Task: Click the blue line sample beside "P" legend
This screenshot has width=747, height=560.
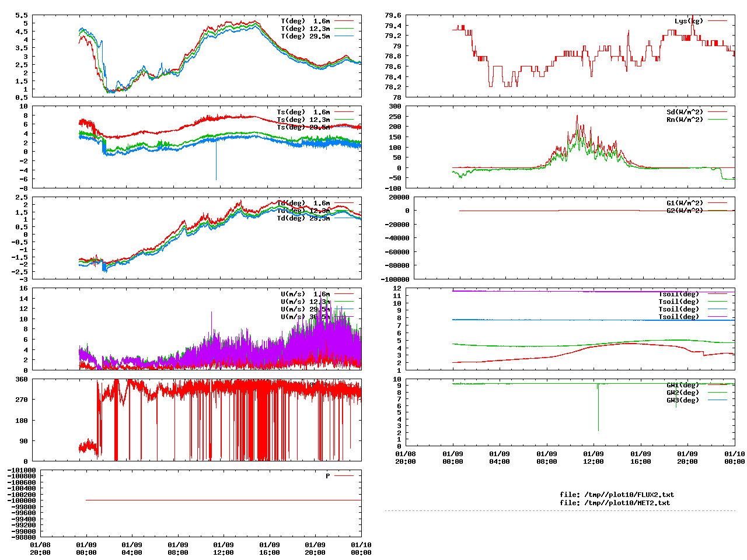Action: click(344, 476)
